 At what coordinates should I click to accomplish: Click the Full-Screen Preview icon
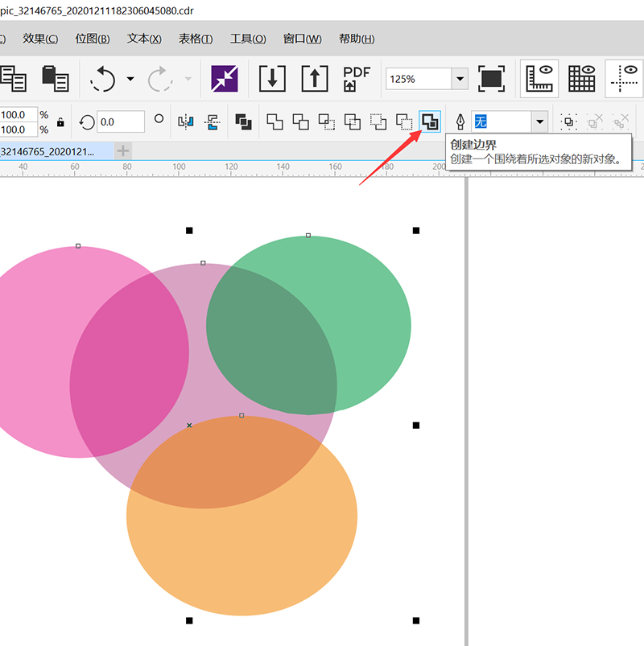491,79
